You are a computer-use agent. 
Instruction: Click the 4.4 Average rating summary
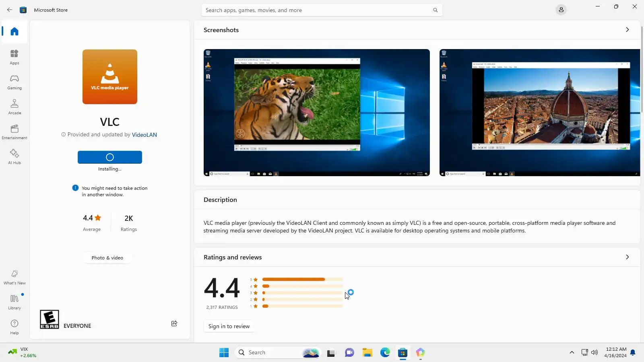[92, 223]
